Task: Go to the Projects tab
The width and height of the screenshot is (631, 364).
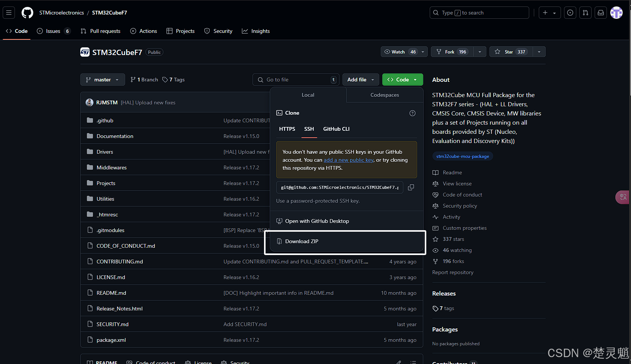Action: tap(181, 31)
